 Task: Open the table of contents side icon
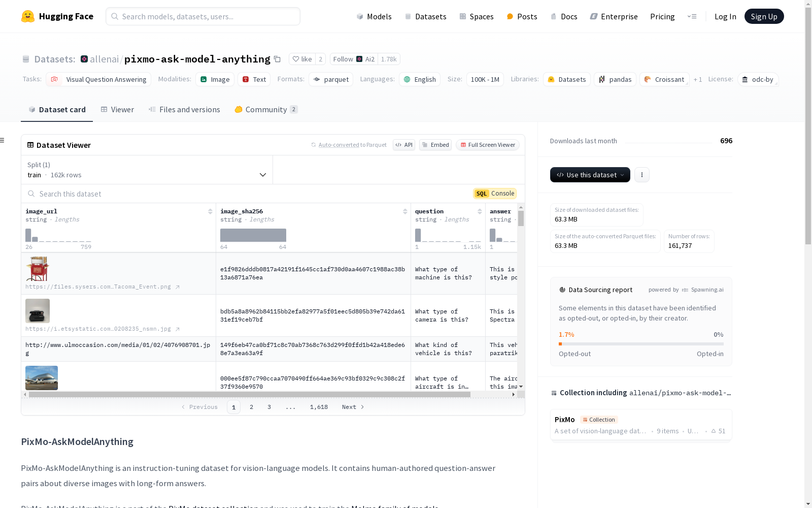tap(3, 140)
